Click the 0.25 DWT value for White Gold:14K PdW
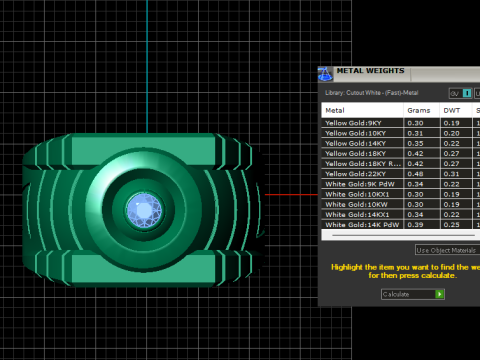480x360 pixels. pyautogui.click(x=451, y=225)
